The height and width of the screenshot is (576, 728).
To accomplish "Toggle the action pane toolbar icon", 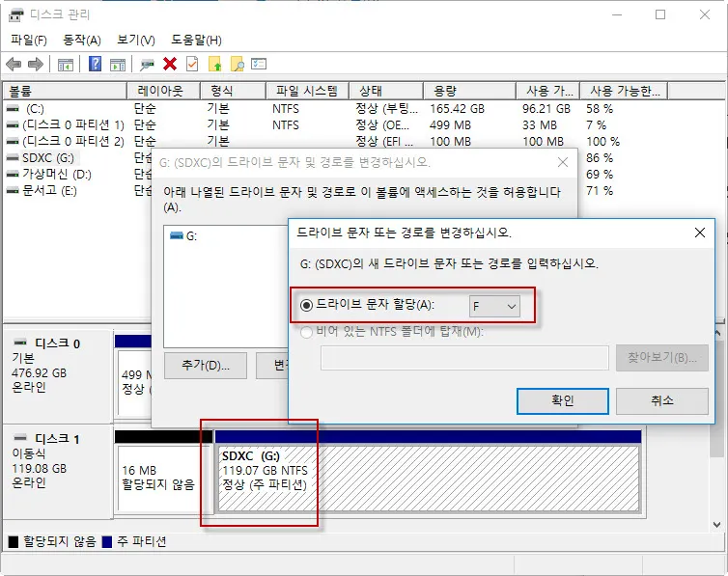I will pyautogui.click(x=118, y=65).
